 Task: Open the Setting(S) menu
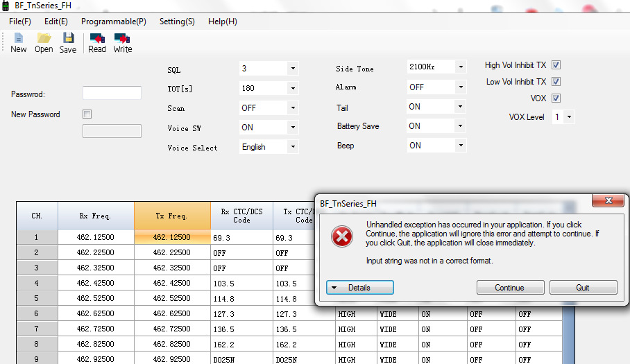[177, 21]
